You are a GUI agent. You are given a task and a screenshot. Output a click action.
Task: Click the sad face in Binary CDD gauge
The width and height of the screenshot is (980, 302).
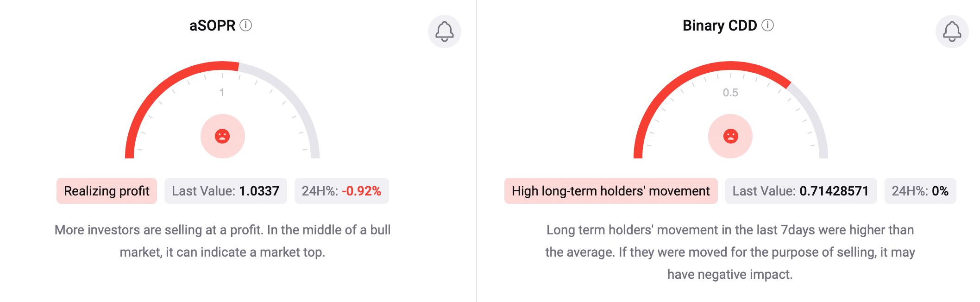(x=730, y=136)
